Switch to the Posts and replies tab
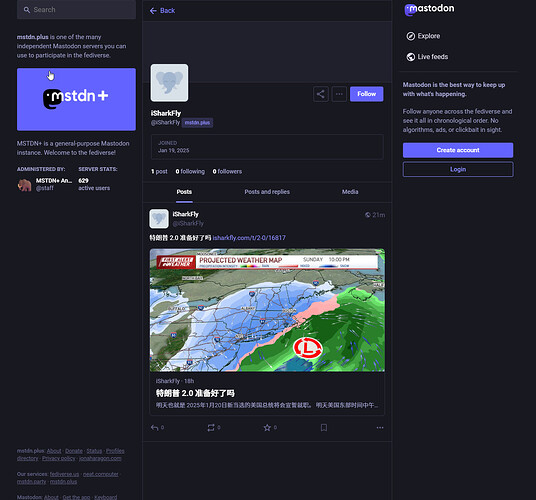The width and height of the screenshot is (536, 500). coord(267,192)
